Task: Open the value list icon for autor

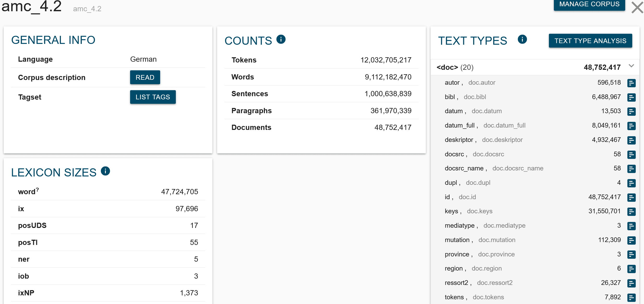Action: point(631,83)
